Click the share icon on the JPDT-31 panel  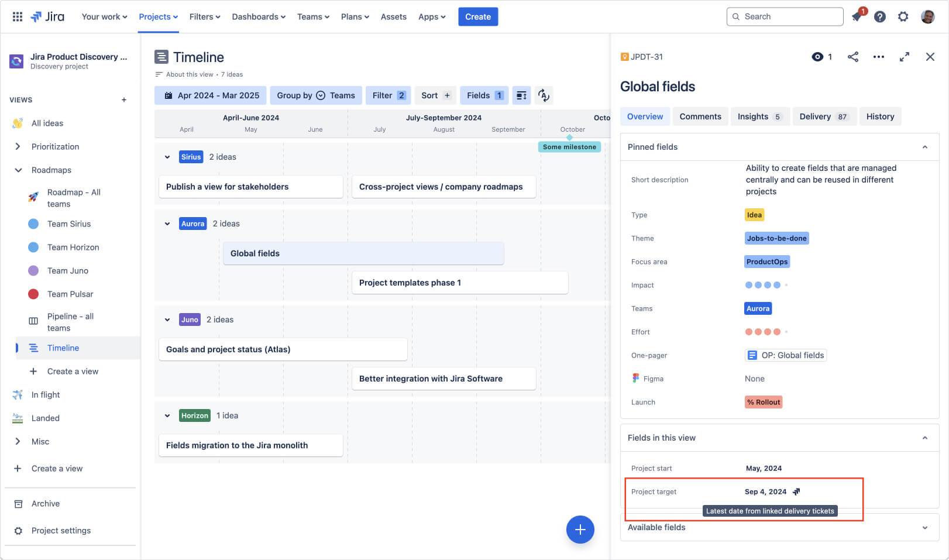click(x=852, y=57)
